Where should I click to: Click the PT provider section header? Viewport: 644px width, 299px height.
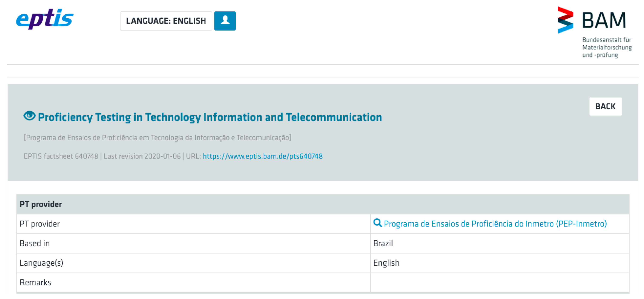[x=41, y=204]
